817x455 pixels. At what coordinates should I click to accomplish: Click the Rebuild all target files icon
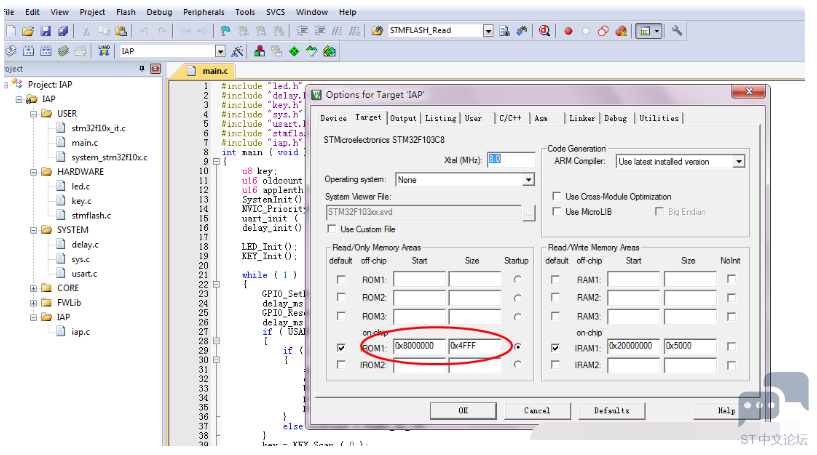tap(46, 51)
